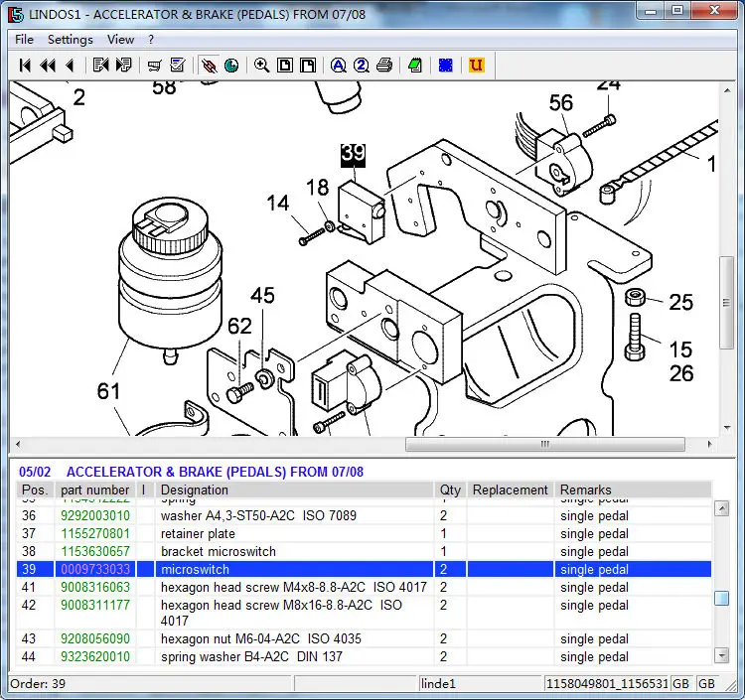Viewport: 745px width, 700px height.
Task: Click the blue circled A search icon
Action: [x=339, y=66]
